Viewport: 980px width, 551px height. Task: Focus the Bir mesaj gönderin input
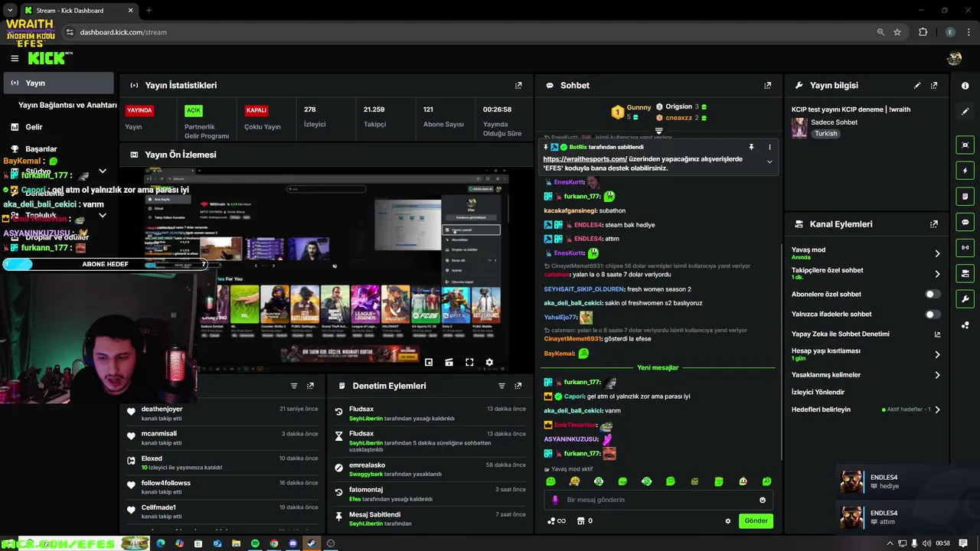pos(658,500)
